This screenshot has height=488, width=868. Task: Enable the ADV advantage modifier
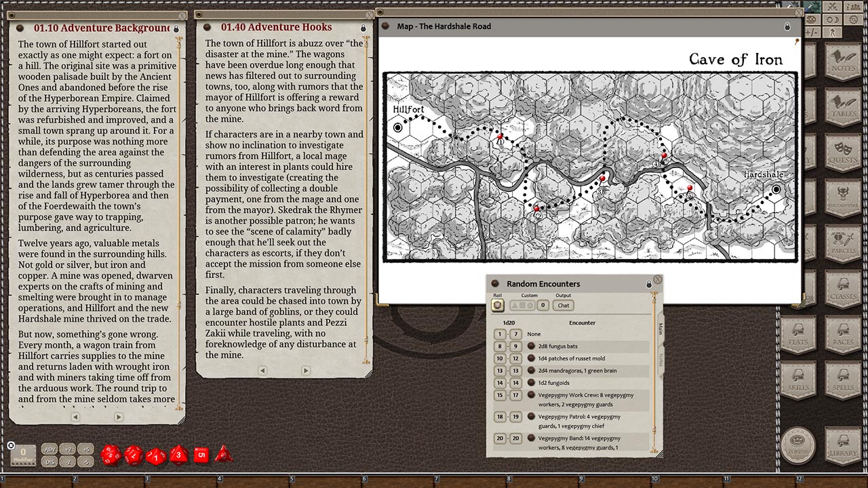(50, 449)
